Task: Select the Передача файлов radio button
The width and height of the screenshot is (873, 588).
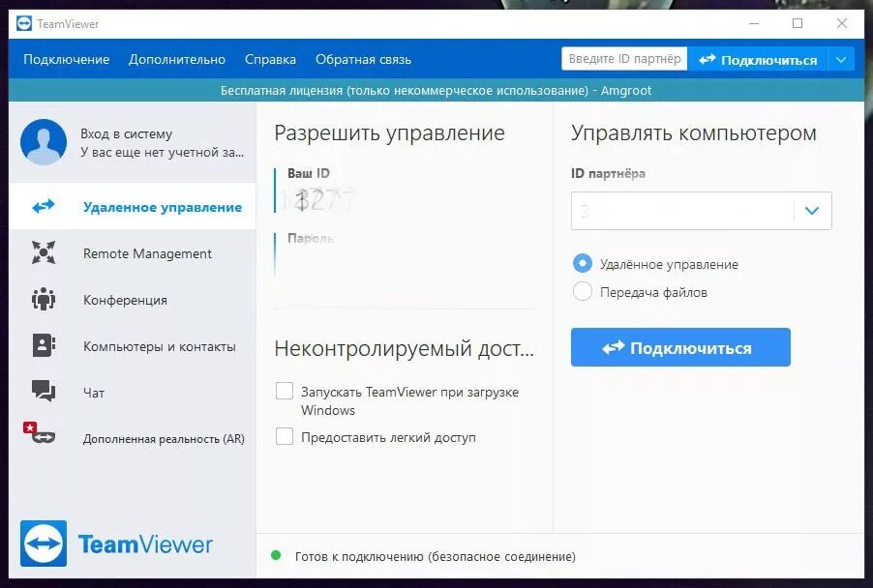Action: (x=583, y=291)
